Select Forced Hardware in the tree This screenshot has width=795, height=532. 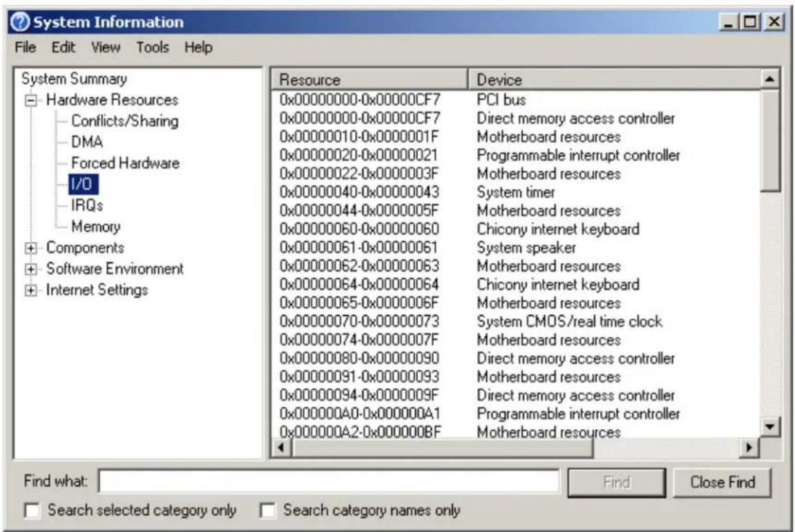[x=125, y=163]
